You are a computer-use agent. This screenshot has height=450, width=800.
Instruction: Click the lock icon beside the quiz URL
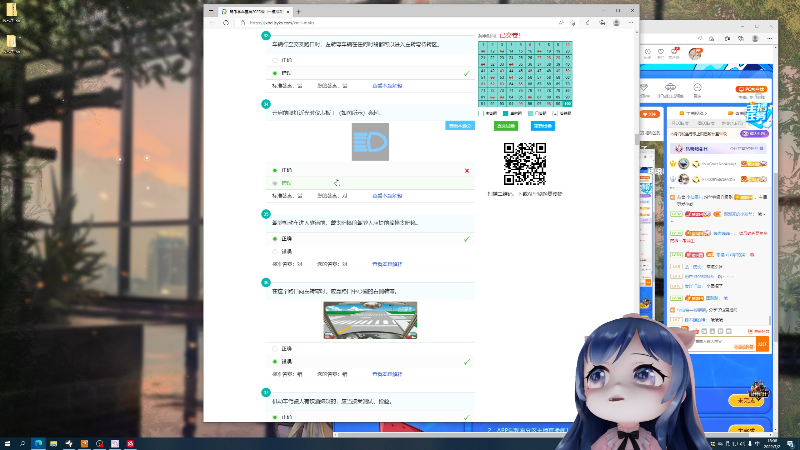[x=243, y=23]
